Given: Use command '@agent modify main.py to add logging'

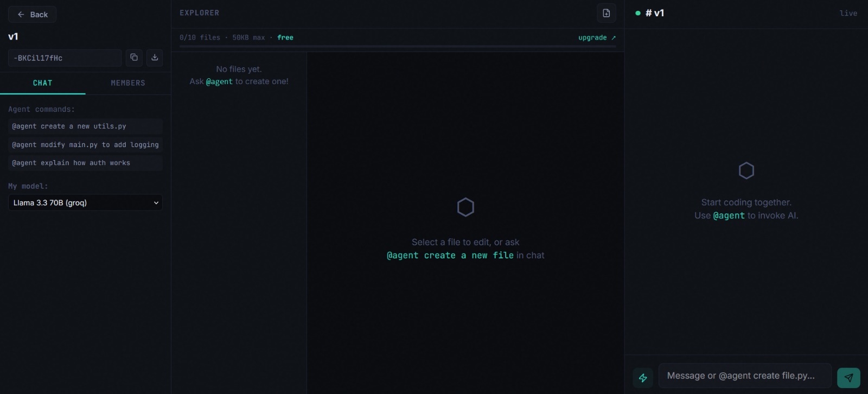Looking at the screenshot, I should coord(85,145).
